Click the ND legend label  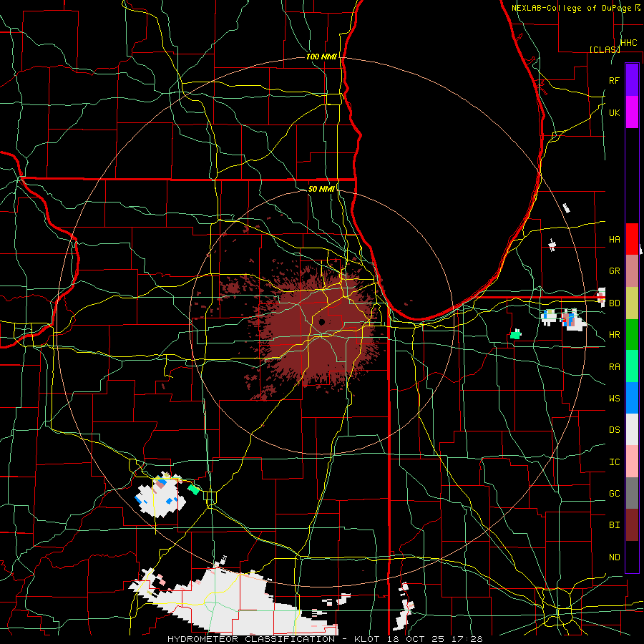pyautogui.click(x=614, y=557)
